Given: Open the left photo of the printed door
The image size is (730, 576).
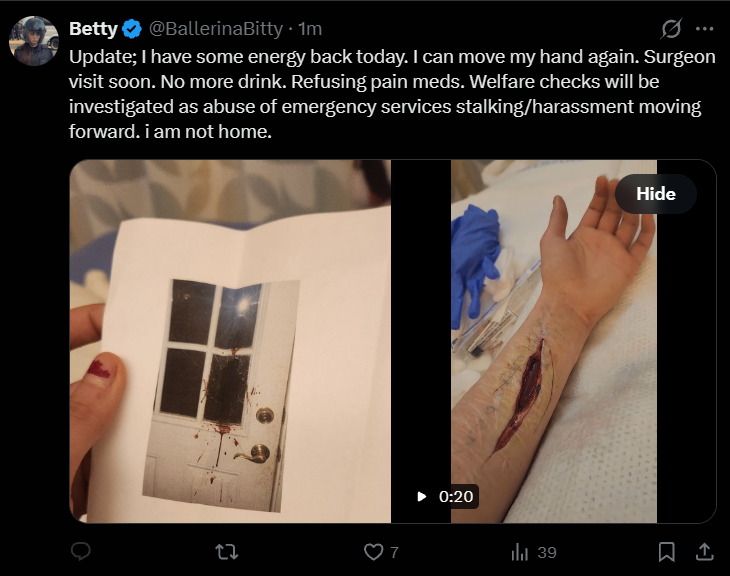Looking at the screenshot, I should [230, 341].
